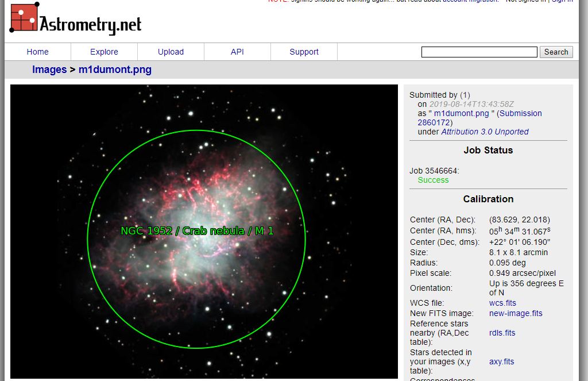
Task: Download the rdls.fits reference stars table
Action: click(x=502, y=333)
